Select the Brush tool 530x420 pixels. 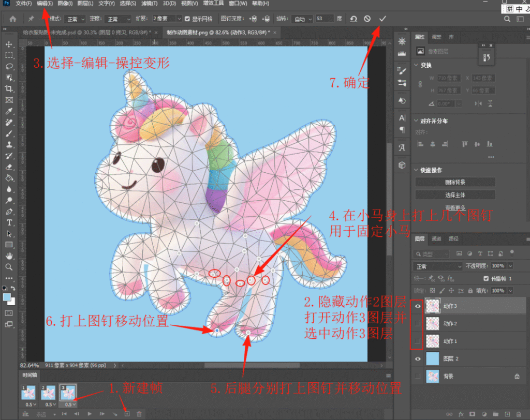9,133
